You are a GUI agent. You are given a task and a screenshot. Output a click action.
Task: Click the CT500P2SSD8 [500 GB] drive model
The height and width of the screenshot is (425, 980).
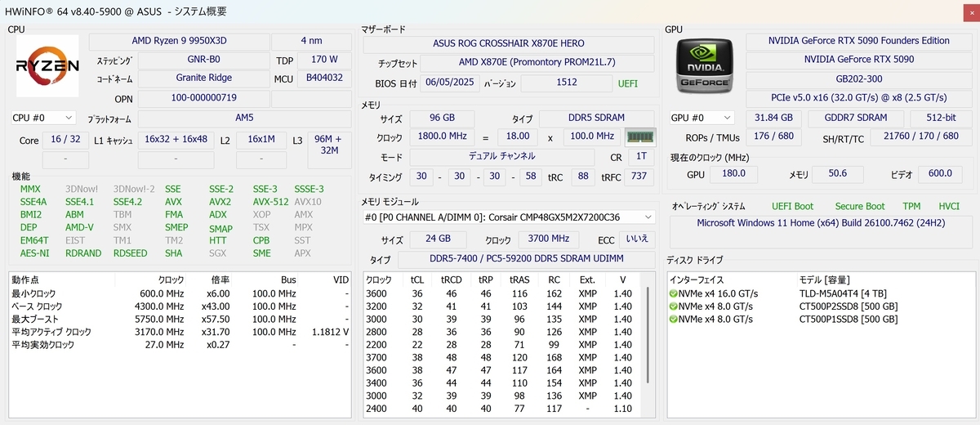848,306
